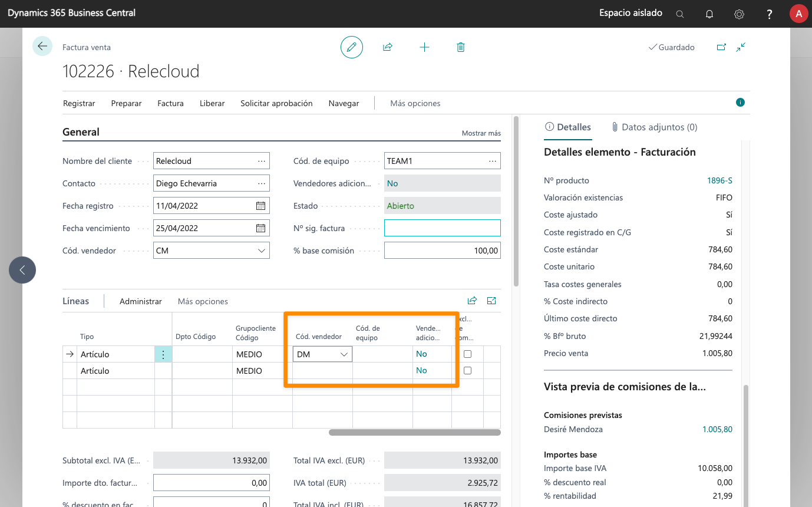Open the Liberar menu
Image resolution: width=812 pixels, height=507 pixels.
click(x=212, y=103)
